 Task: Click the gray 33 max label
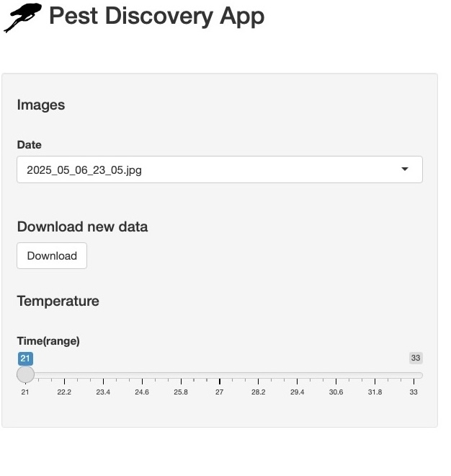click(x=416, y=358)
